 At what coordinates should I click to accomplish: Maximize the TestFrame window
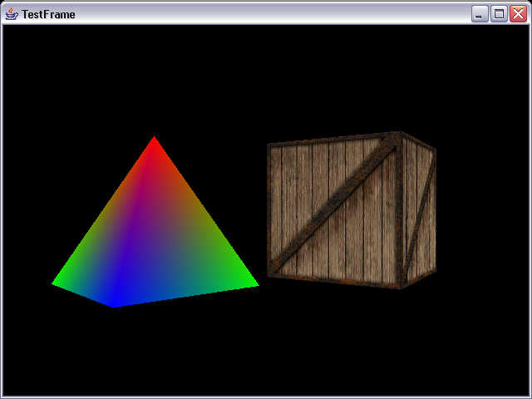click(x=499, y=14)
